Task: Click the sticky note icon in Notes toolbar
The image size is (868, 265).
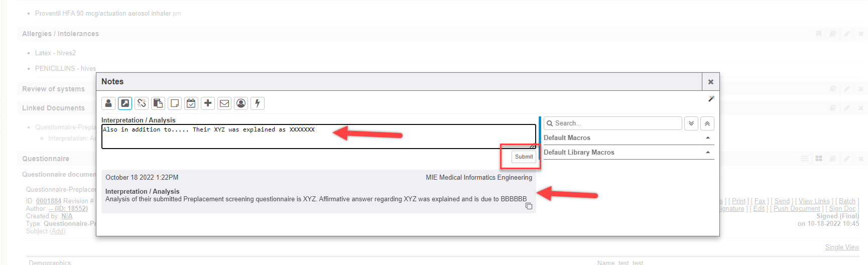Action: pyautogui.click(x=175, y=103)
